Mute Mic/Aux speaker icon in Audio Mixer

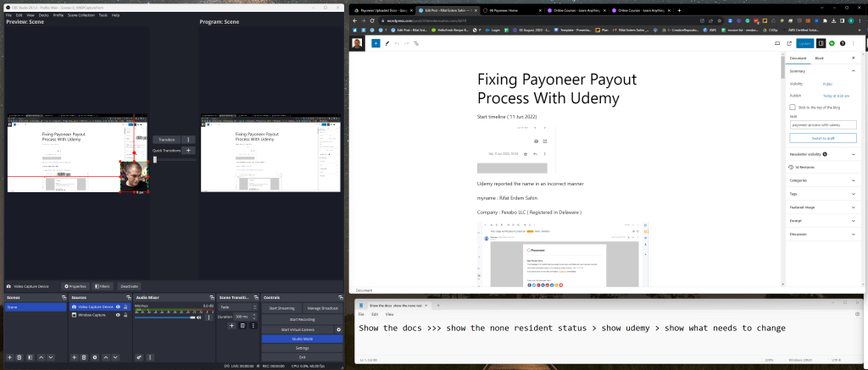[x=198, y=318]
